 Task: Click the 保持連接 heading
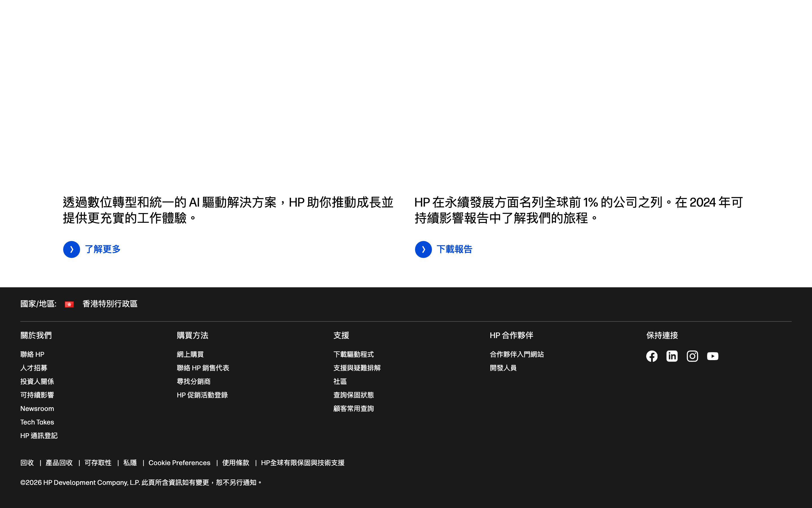(x=662, y=335)
